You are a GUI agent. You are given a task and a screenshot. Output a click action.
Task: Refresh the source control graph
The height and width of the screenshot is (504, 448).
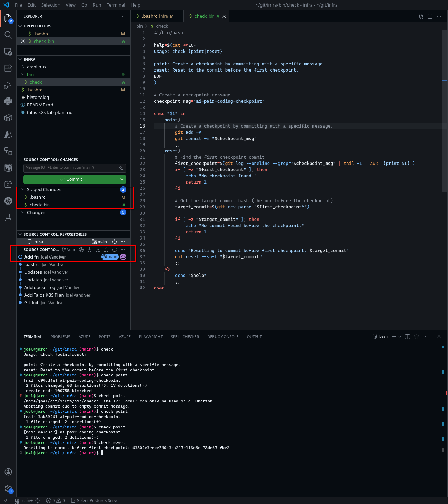click(x=115, y=250)
